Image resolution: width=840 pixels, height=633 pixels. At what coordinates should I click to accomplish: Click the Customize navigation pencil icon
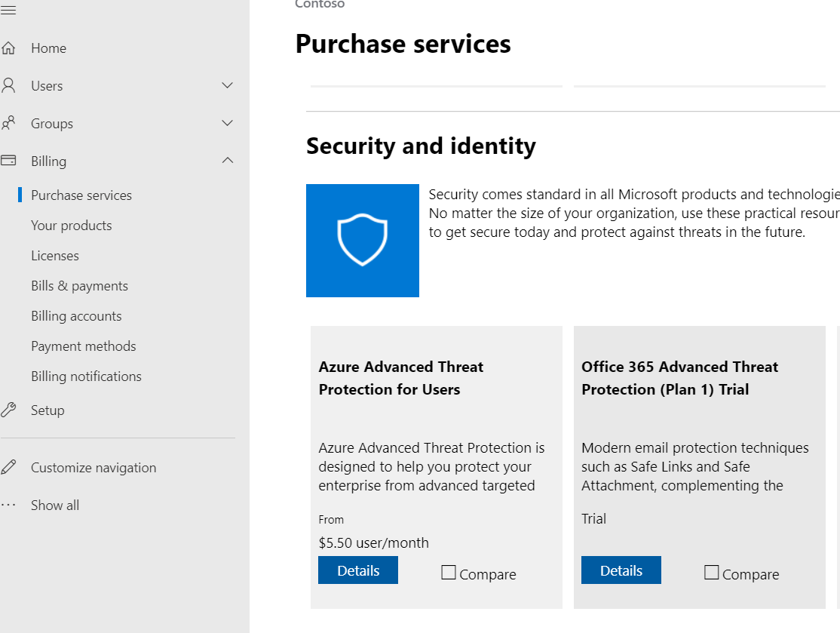pos(9,468)
